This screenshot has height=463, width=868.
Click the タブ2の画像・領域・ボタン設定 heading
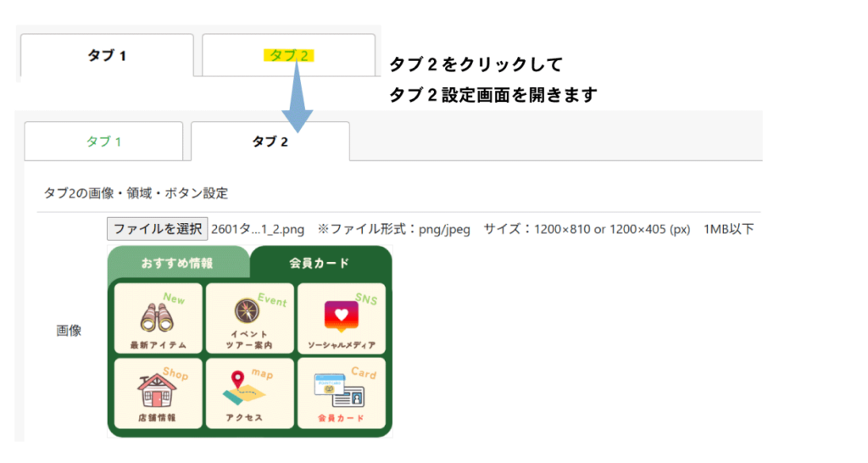click(136, 192)
